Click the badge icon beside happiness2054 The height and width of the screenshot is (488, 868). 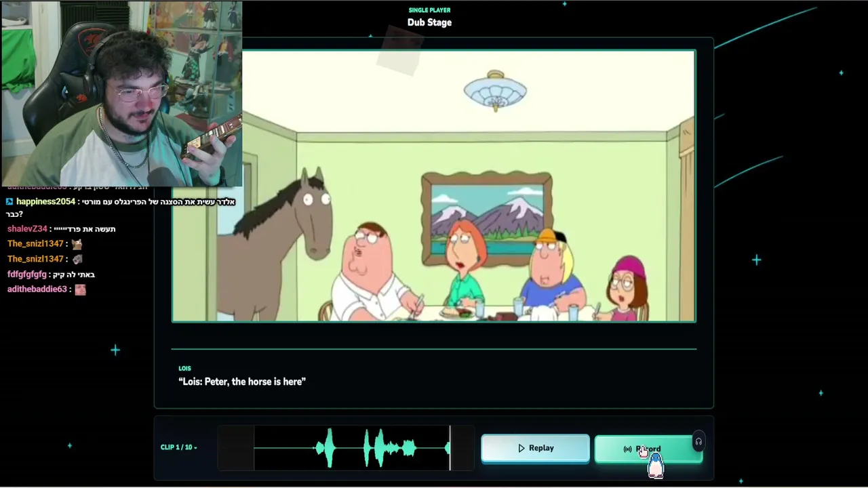point(9,202)
